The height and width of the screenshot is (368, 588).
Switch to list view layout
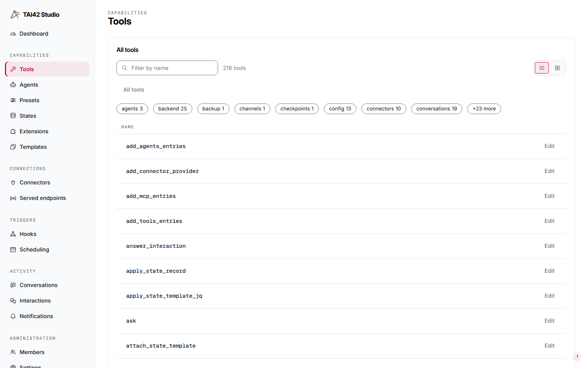pos(542,68)
